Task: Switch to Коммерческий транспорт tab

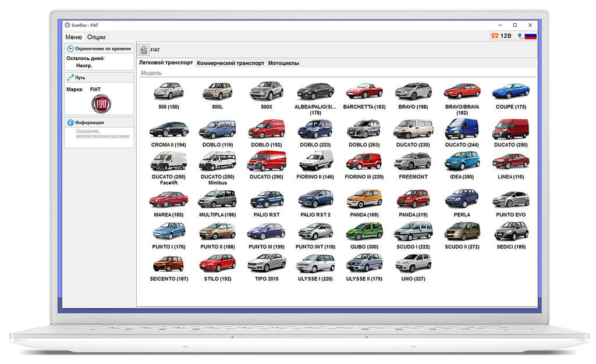Action: click(x=230, y=63)
